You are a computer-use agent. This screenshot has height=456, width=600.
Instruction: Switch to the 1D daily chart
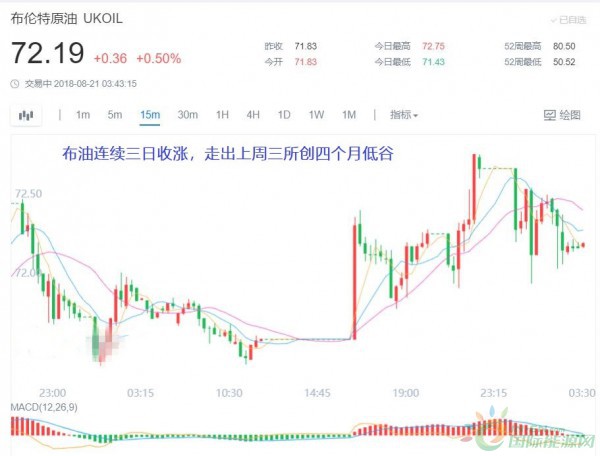click(284, 115)
